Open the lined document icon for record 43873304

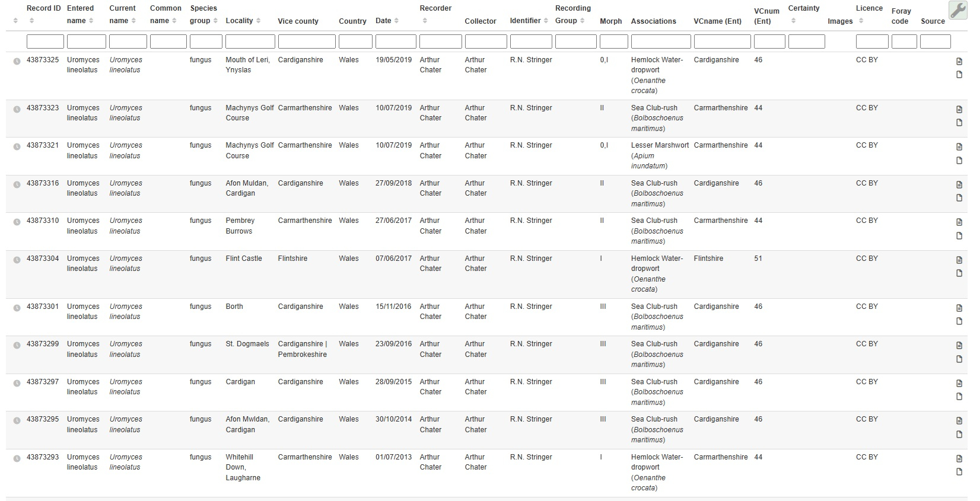tap(959, 260)
